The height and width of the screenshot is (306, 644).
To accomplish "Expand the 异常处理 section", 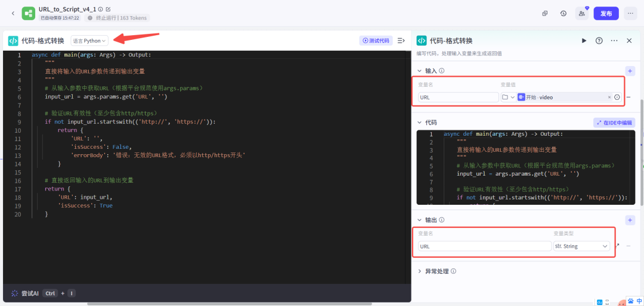I will [x=420, y=271].
